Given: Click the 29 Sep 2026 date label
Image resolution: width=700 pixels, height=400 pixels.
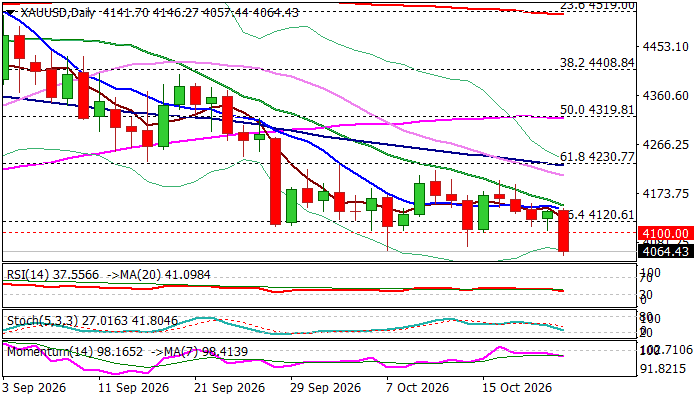Looking at the screenshot, I should pyautogui.click(x=325, y=388).
